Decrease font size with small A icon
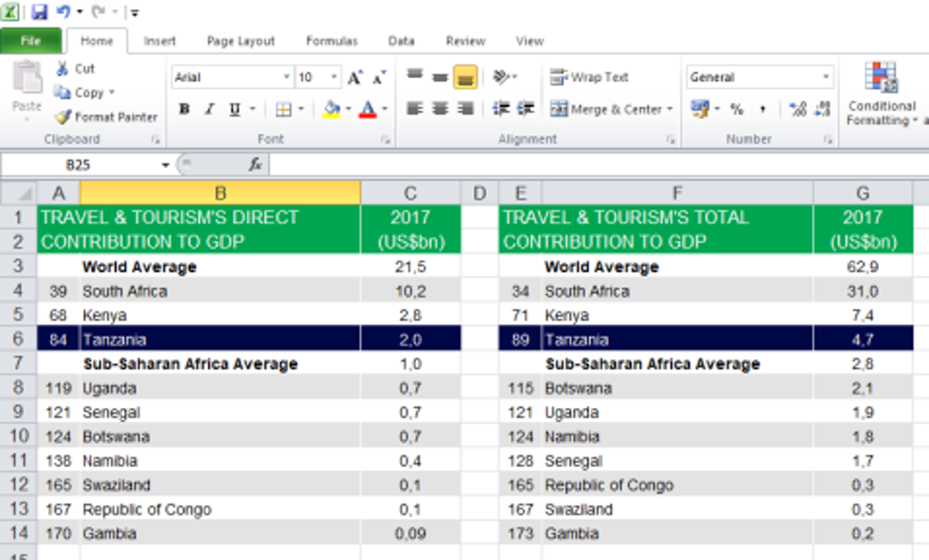The height and width of the screenshot is (560, 929). coord(379,77)
